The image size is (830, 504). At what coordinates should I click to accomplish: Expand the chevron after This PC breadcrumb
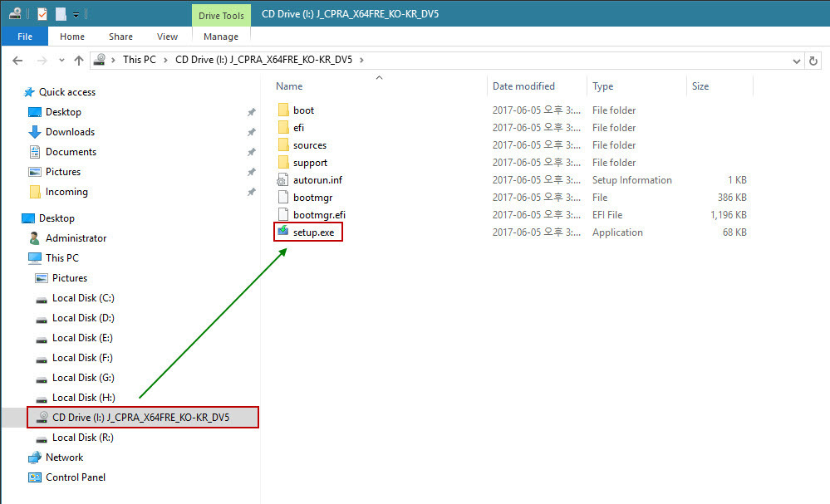(x=165, y=60)
